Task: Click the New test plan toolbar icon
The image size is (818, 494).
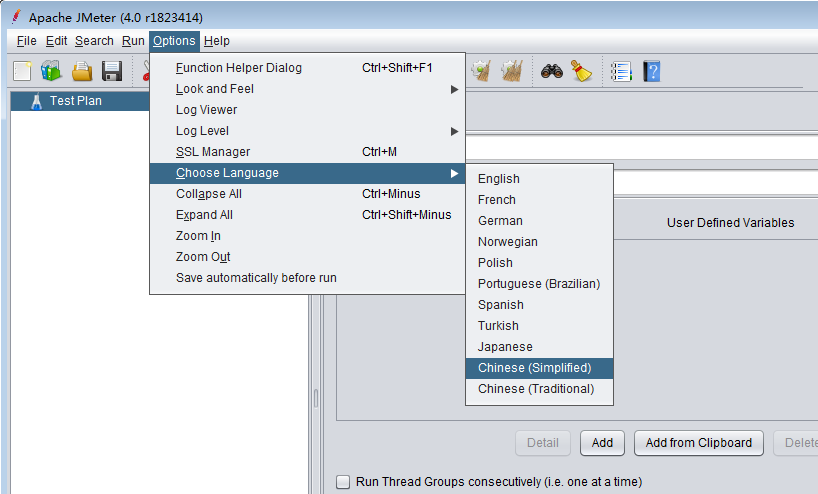Action: coord(22,71)
